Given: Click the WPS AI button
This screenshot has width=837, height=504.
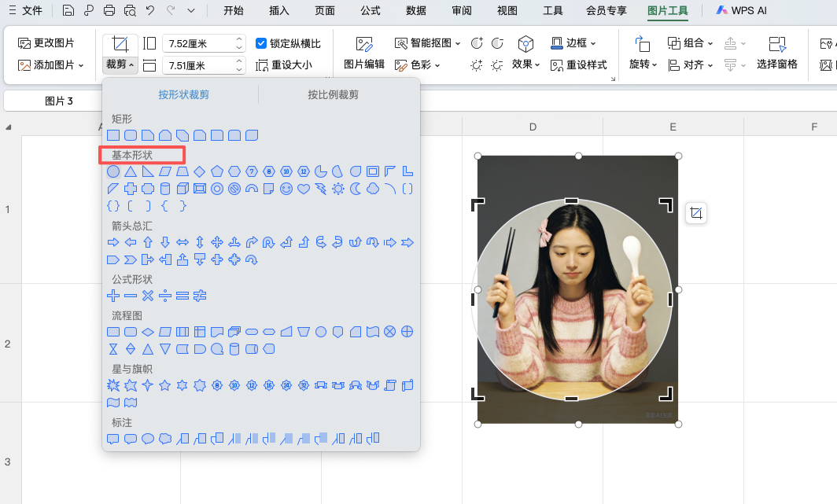Looking at the screenshot, I should tap(748, 10).
